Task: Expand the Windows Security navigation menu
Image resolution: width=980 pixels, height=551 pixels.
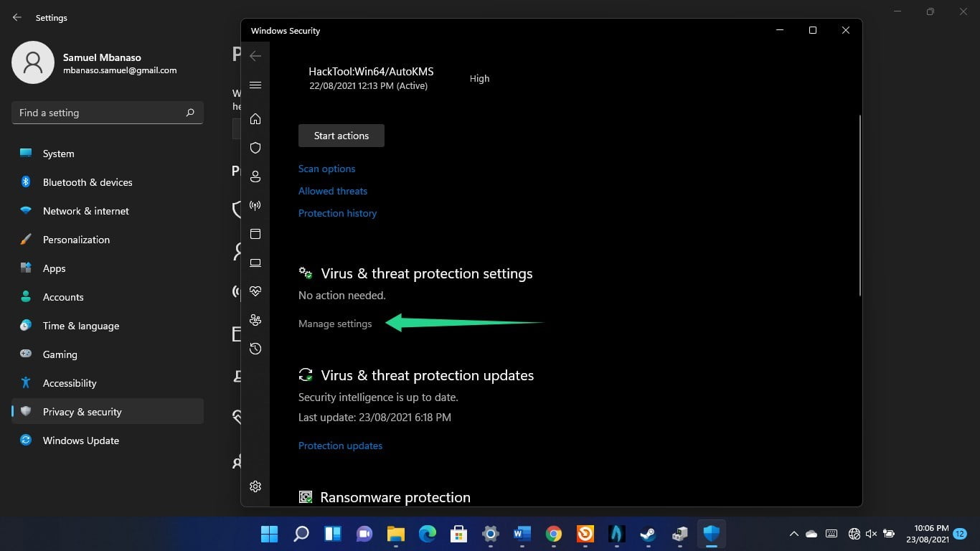Action: [x=255, y=85]
